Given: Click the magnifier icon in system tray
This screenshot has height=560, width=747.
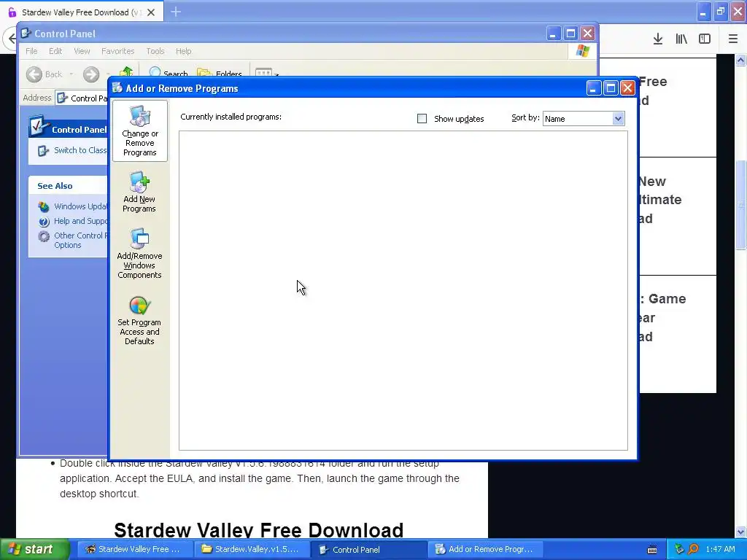Looking at the screenshot, I should tap(693, 549).
